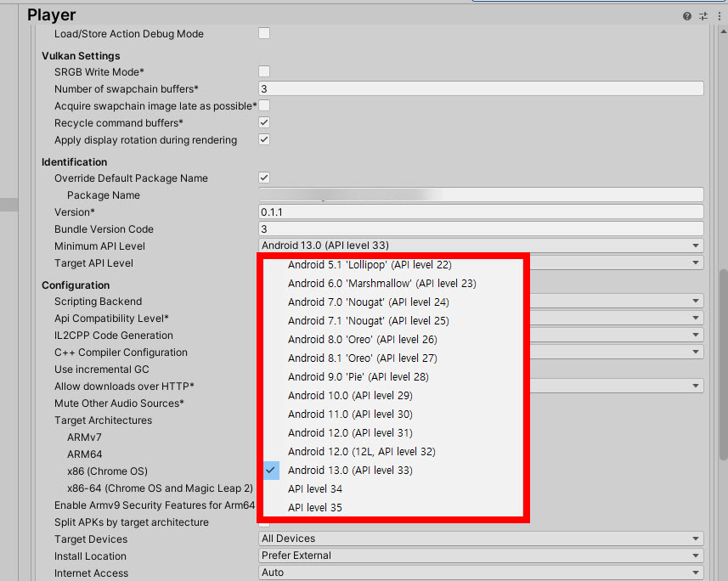
Task: Open the Internet Access dropdown
Action: [481, 573]
